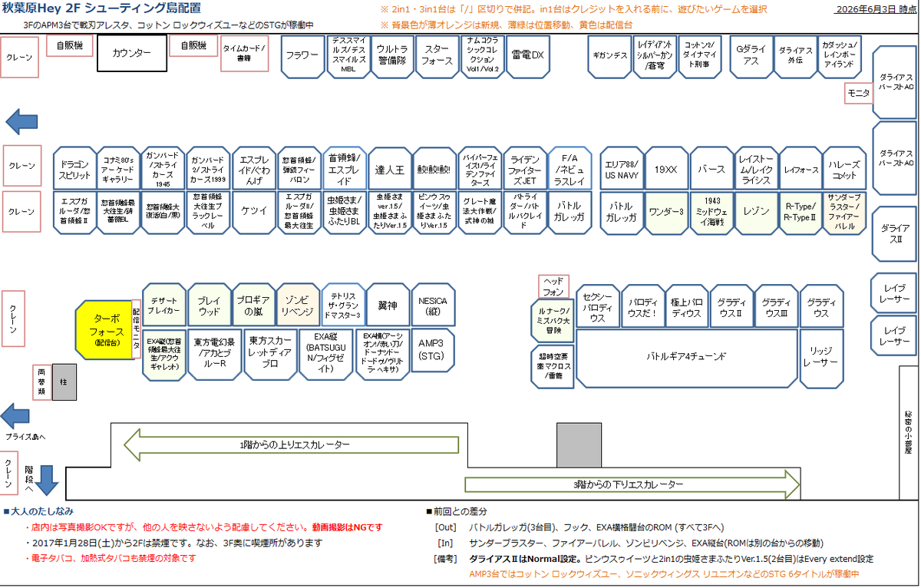Select the カウンター box
Image resolution: width=921 pixels, height=588 pixels.
point(131,54)
